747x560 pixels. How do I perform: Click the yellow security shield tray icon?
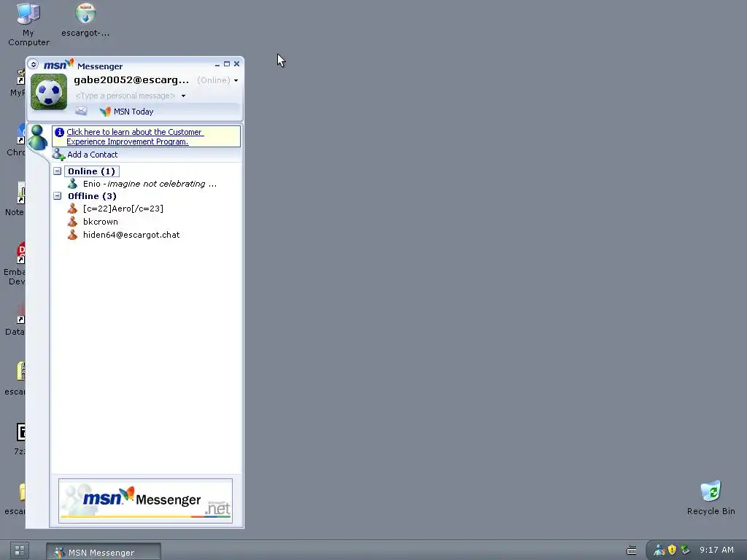672,550
